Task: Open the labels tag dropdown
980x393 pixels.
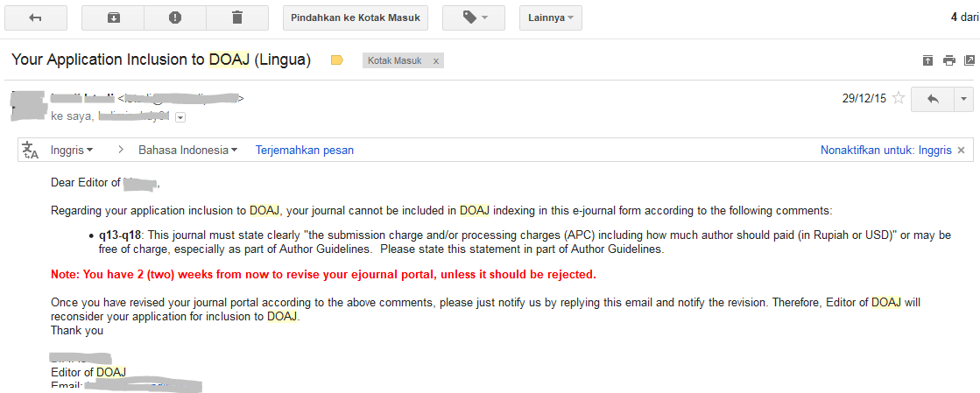Action: 473,18
